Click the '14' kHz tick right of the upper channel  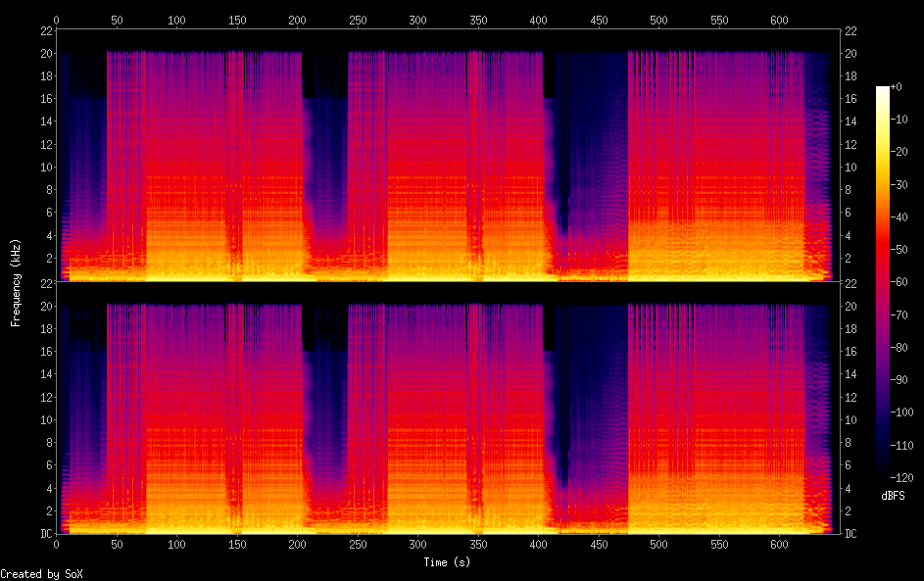tap(851, 121)
